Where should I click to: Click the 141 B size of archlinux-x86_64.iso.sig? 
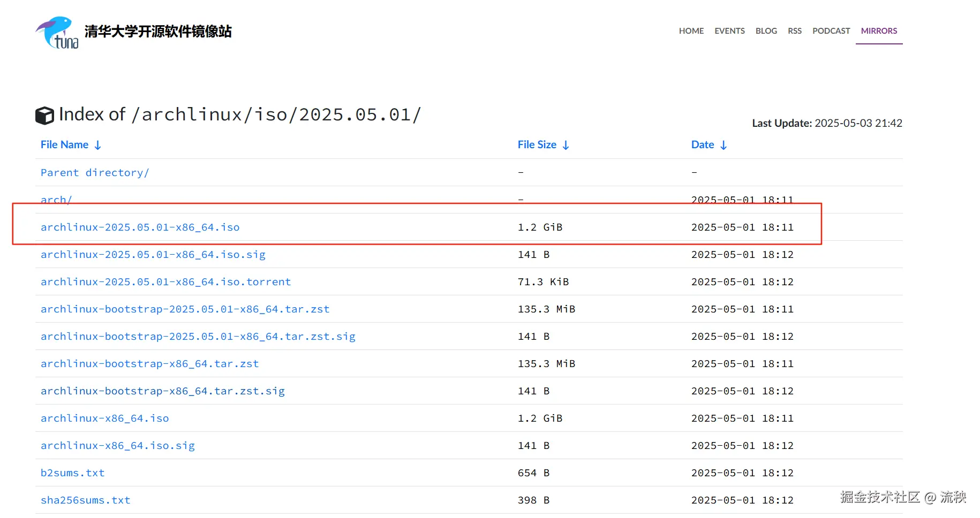pyautogui.click(x=534, y=445)
